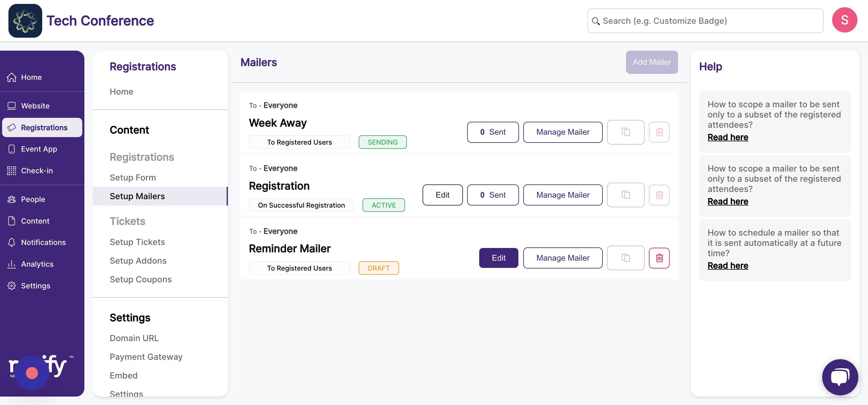Click the trash icon for the Registration mailer
The height and width of the screenshot is (405, 868).
click(659, 195)
